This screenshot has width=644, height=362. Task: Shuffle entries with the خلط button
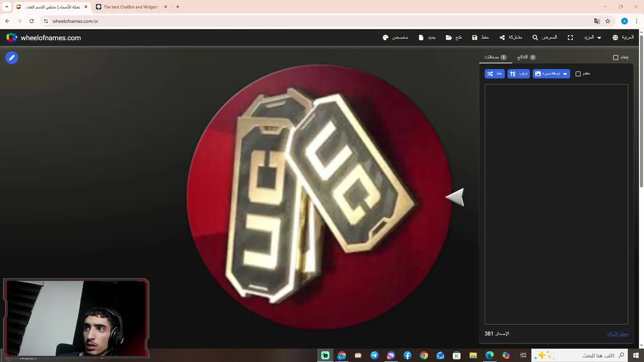pos(495,74)
